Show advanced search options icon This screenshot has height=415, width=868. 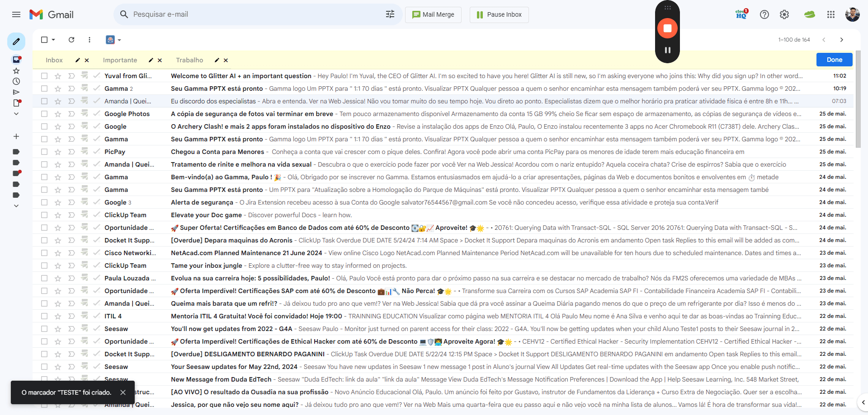click(390, 14)
